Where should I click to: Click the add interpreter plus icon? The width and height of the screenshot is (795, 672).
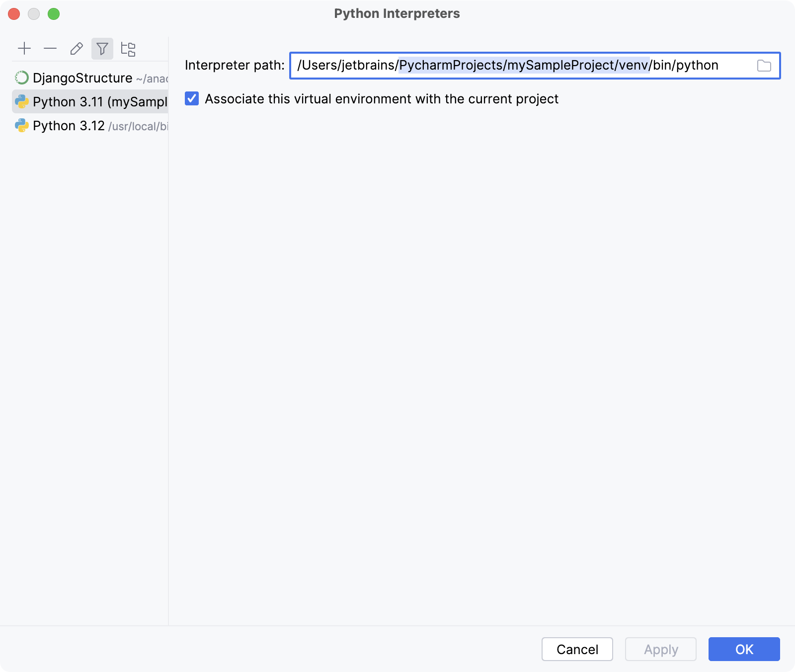pyautogui.click(x=24, y=48)
